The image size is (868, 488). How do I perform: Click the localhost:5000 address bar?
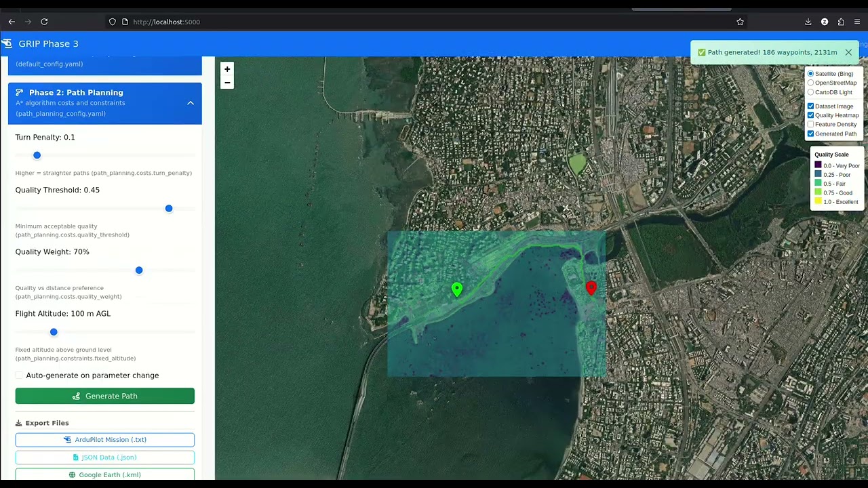pyautogui.click(x=420, y=22)
